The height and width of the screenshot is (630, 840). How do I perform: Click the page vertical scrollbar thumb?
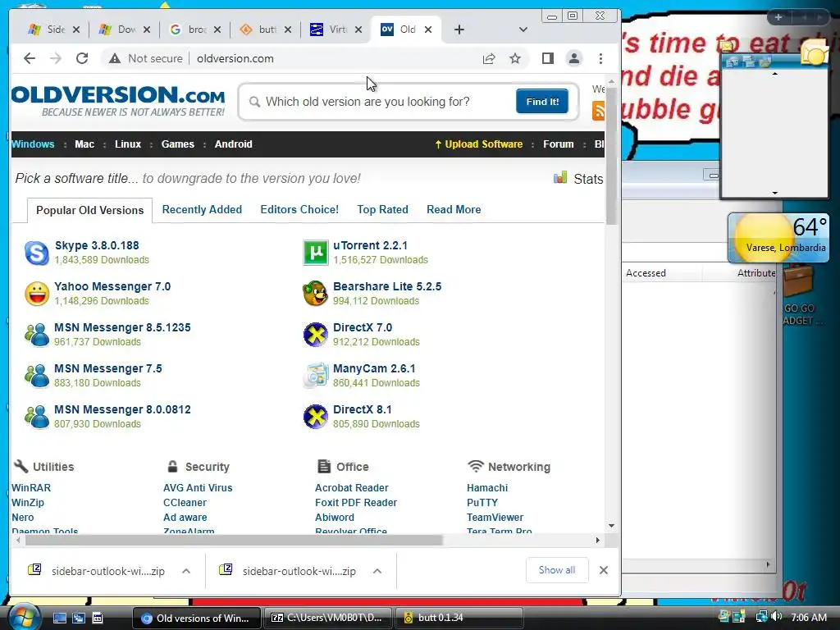pos(611,155)
